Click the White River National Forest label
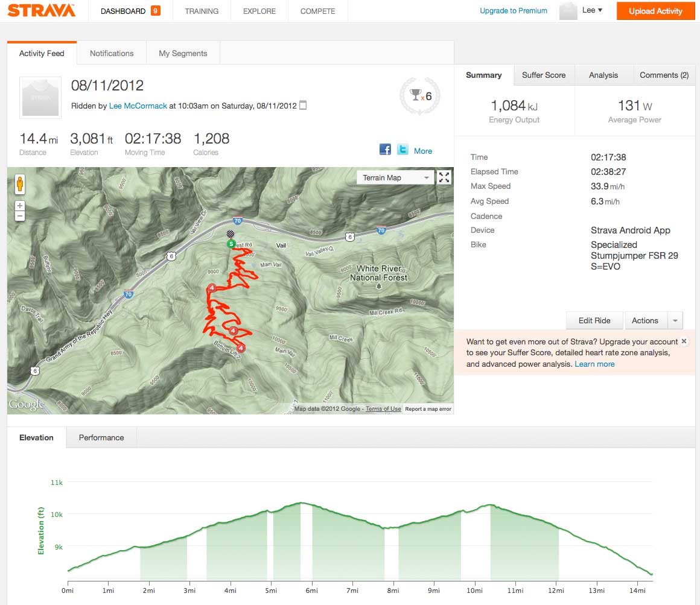Screen dimensions: 700x605 click(378, 273)
